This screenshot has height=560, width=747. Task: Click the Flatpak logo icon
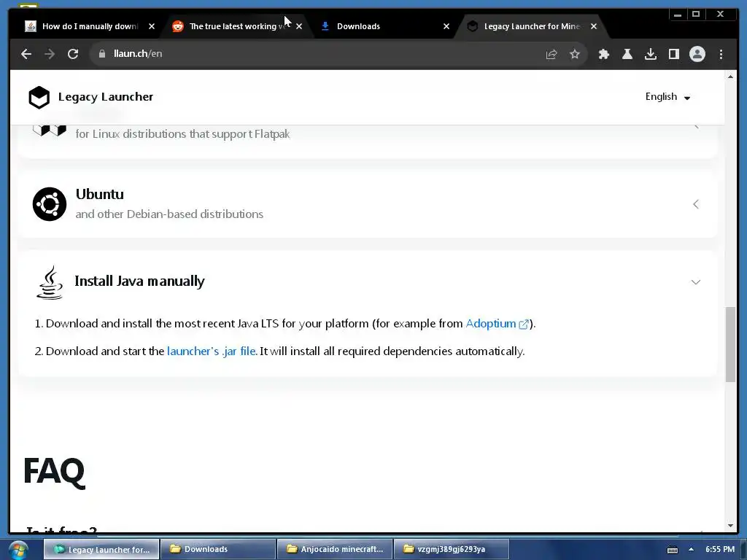tap(50, 130)
